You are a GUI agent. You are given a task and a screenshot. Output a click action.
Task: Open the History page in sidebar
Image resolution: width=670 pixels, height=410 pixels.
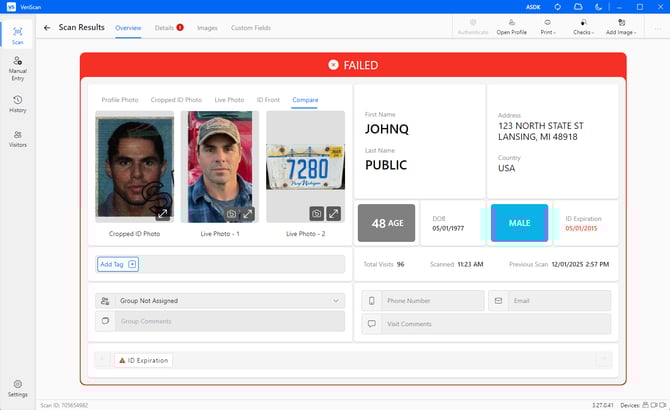[17, 103]
